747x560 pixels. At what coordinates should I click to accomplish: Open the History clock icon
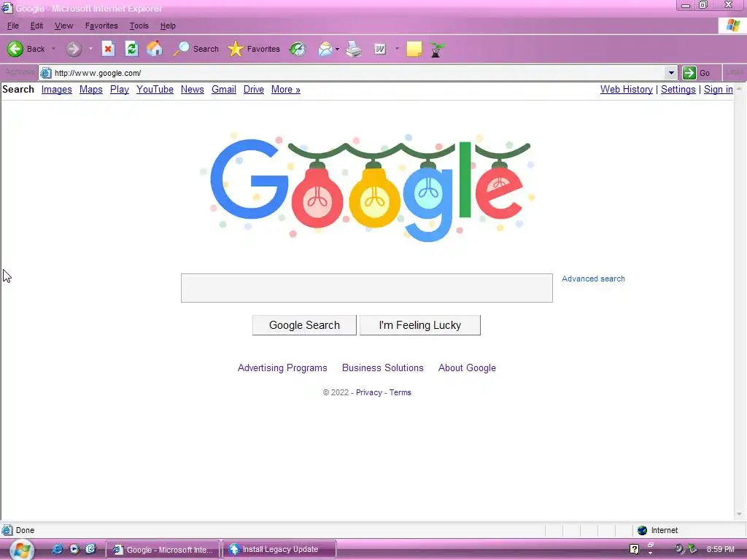point(298,49)
